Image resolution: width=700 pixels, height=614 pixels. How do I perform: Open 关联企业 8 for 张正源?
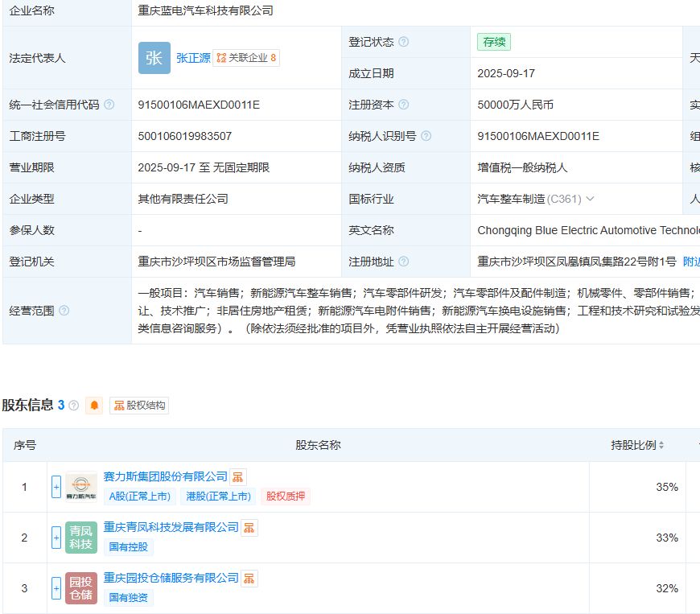click(246, 58)
